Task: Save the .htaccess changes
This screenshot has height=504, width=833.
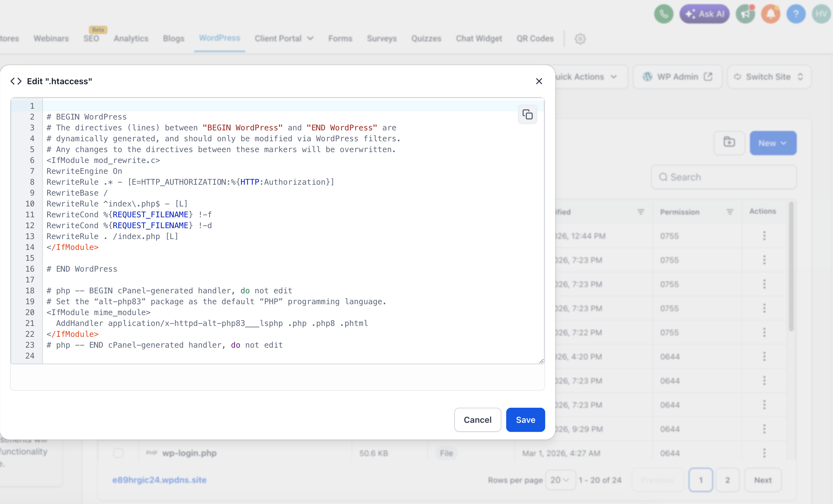Action: [525, 419]
